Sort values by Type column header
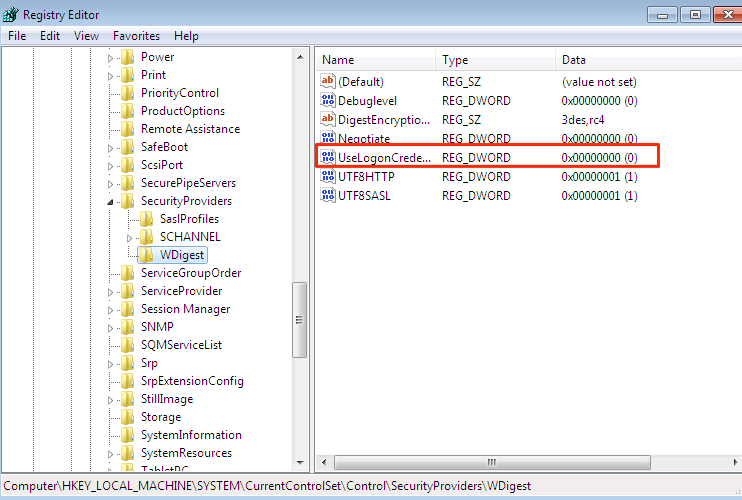The image size is (742, 500). tap(495, 60)
